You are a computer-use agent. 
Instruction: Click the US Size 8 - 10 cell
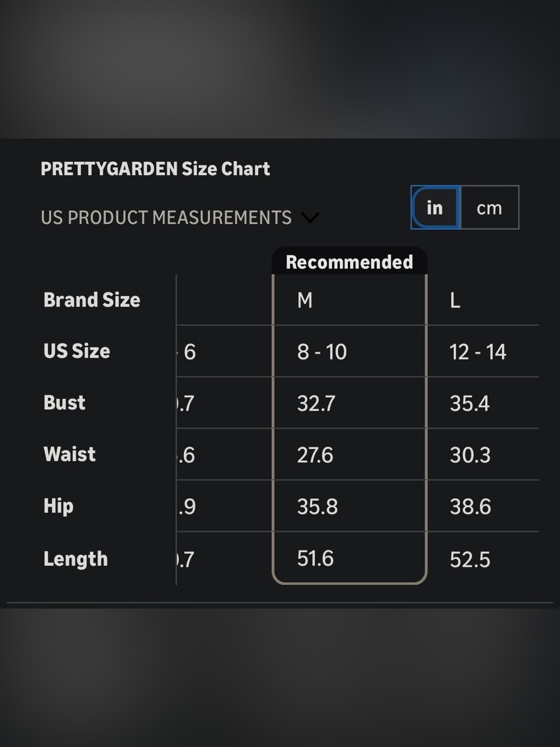(x=322, y=352)
